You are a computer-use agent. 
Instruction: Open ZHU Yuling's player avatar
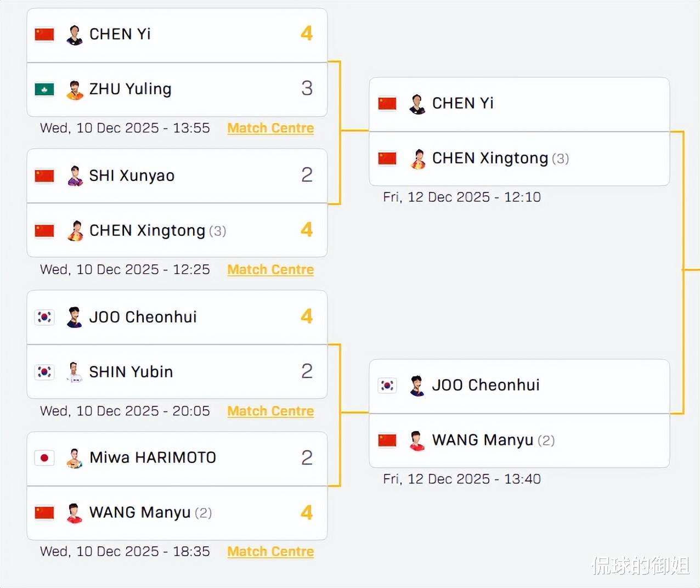point(75,89)
